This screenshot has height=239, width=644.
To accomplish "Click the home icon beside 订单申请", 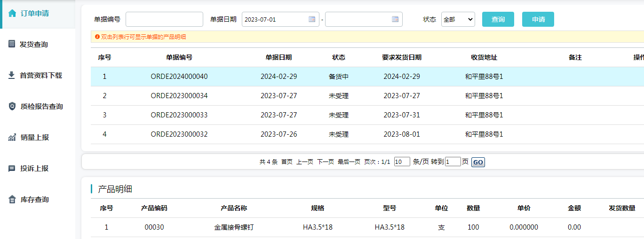I will pyautogui.click(x=12, y=13).
